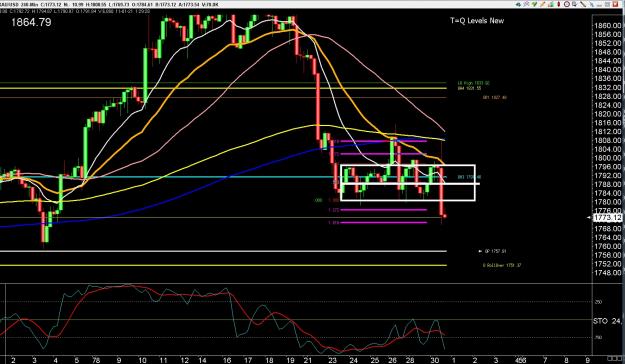The height and width of the screenshot is (364, 625).
Task: Select the yellow Rolldown level label
Action: [502, 265]
